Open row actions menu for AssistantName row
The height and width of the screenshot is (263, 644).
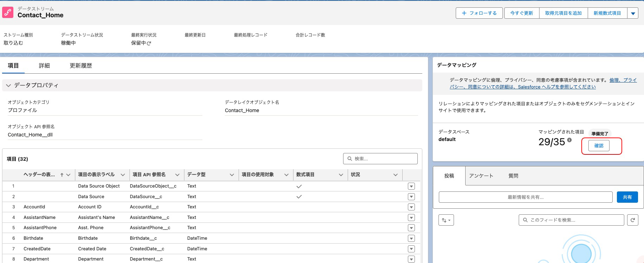[x=411, y=218]
